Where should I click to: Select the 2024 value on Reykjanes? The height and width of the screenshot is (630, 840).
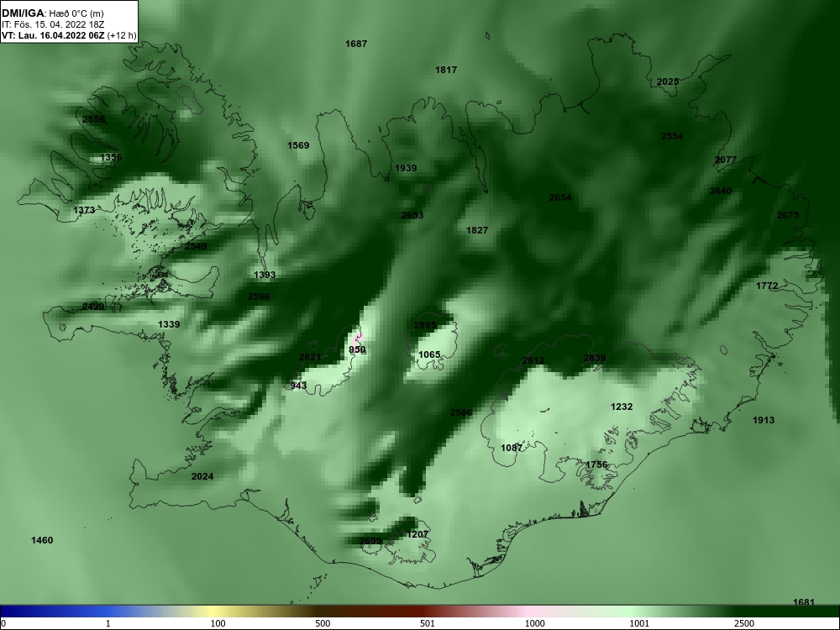[202, 476]
